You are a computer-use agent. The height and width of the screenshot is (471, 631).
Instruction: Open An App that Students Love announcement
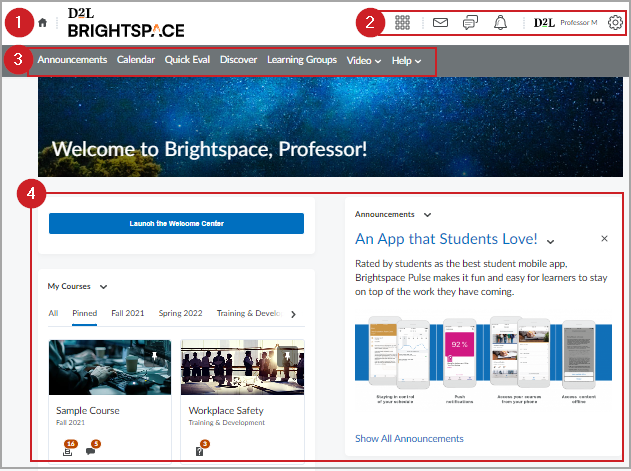pyautogui.click(x=446, y=239)
